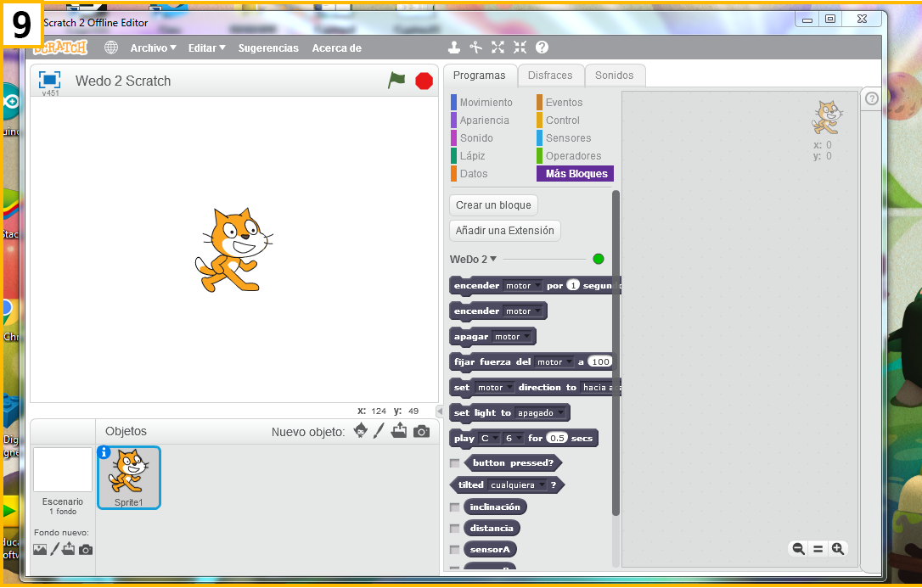The height and width of the screenshot is (588, 922).
Task: Select Apariencia block category
Action: click(x=480, y=120)
